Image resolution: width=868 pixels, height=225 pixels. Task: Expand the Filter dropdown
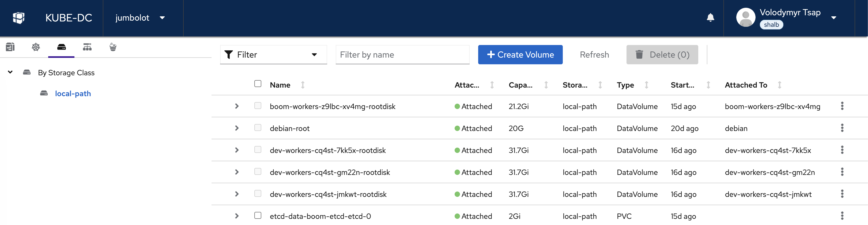273,55
